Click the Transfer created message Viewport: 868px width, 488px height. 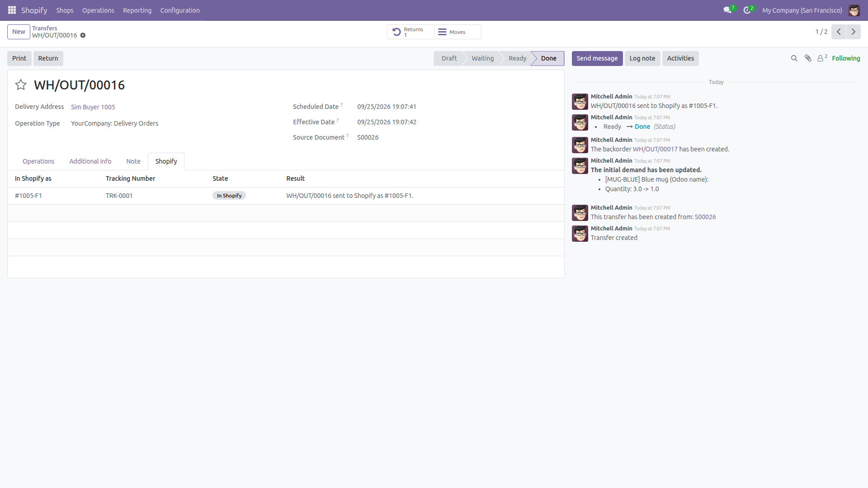(x=614, y=238)
